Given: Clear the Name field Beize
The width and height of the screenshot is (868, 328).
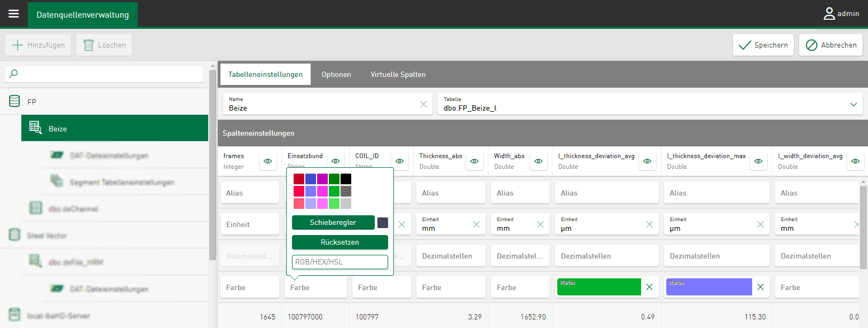Looking at the screenshot, I should pos(423,104).
